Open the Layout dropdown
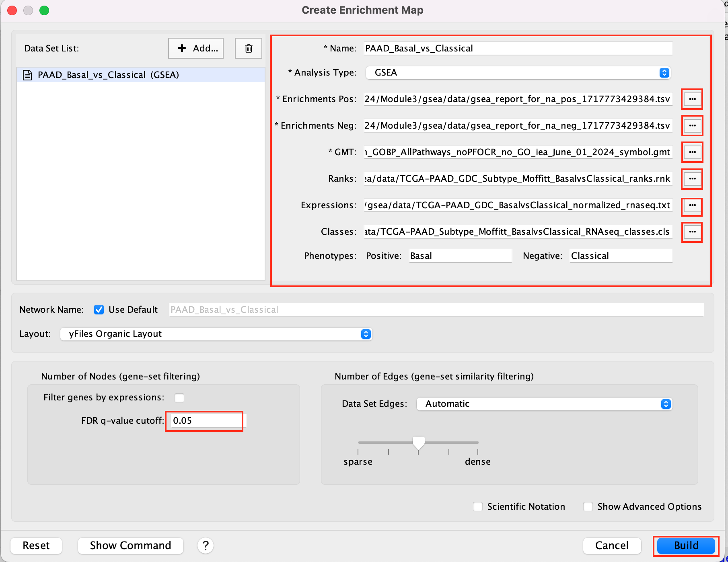Image resolution: width=728 pixels, height=562 pixels. click(x=216, y=334)
